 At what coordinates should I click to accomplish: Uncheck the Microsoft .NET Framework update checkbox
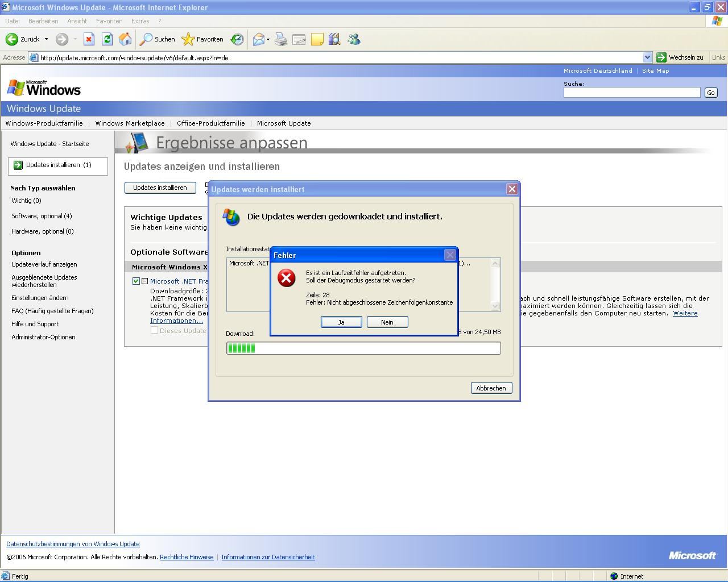(x=136, y=281)
